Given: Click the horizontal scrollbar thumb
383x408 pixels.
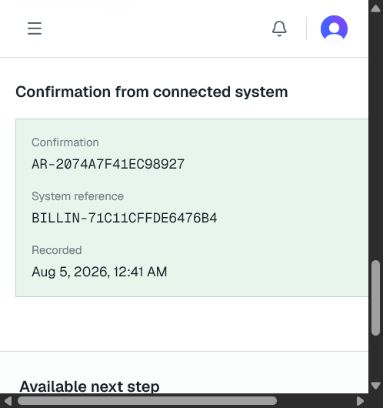Looking at the screenshot, I should [x=147, y=401].
